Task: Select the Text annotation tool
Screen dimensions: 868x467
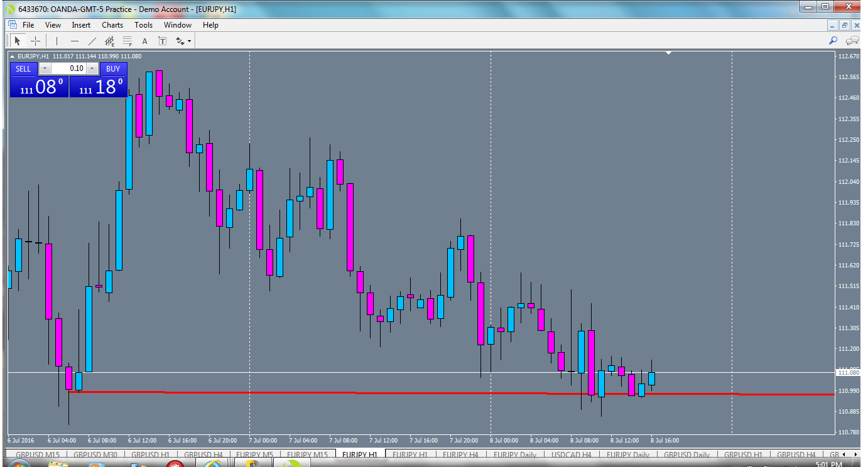Action: click(x=144, y=40)
